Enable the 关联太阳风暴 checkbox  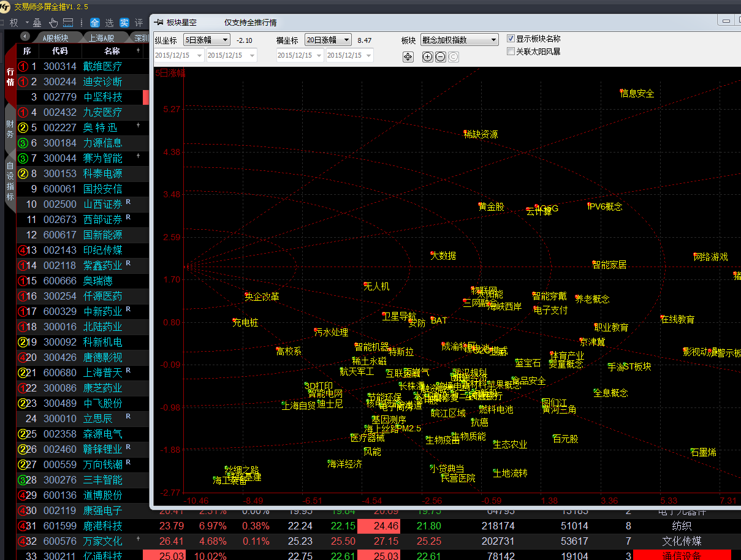coord(511,51)
